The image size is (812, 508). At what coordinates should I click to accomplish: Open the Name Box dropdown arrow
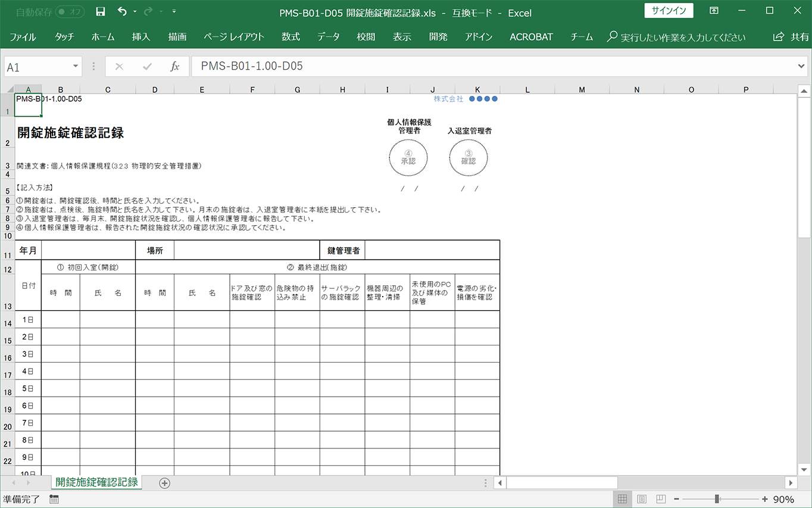[76, 67]
